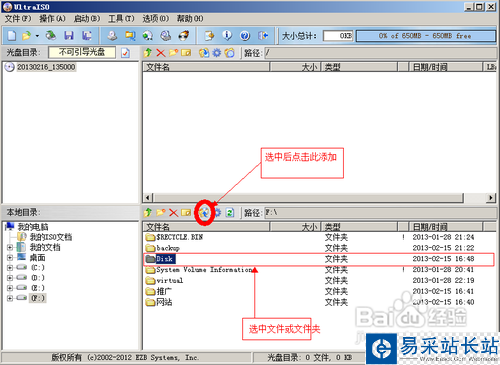Show image information
Screen dimensions: 500x365
click(227, 36)
